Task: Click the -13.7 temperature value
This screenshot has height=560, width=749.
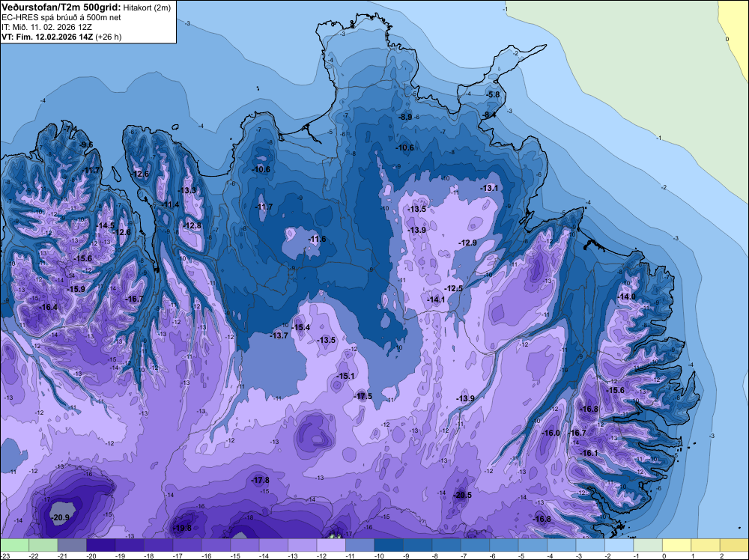Action: (x=279, y=335)
